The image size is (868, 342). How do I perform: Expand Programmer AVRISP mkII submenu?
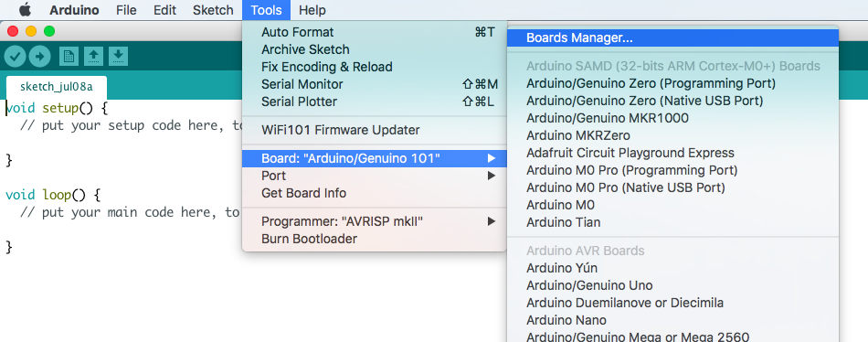click(x=375, y=221)
